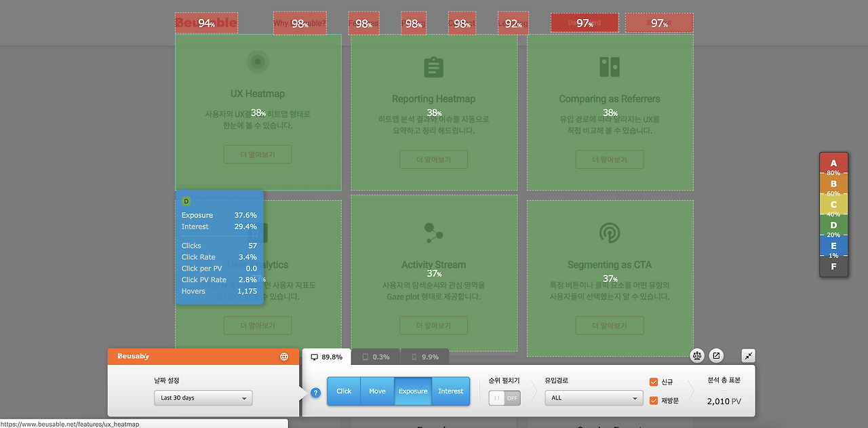Click the Comparing as Referrers icon
Screen dimensions: 868x428
pyautogui.click(x=610, y=66)
